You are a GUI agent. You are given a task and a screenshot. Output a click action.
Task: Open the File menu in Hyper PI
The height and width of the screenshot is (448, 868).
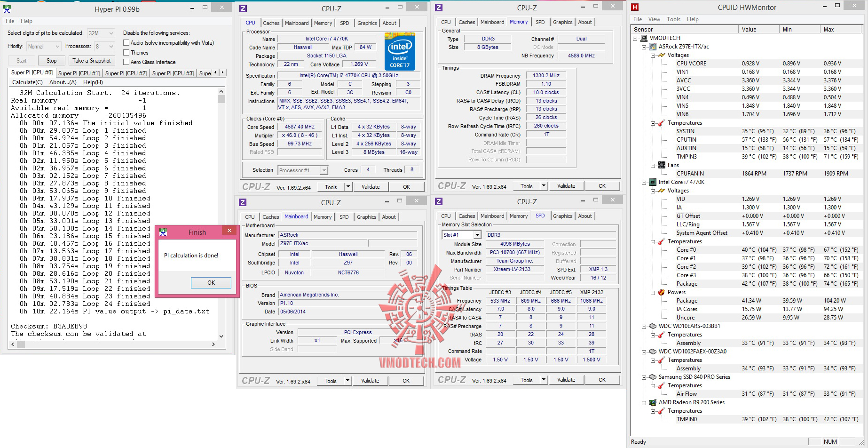click(x=10, y=21)
